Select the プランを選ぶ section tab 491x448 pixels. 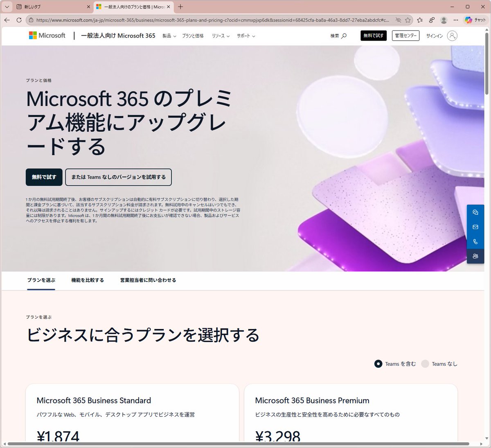pyautogui.click(x=41, y=280)
